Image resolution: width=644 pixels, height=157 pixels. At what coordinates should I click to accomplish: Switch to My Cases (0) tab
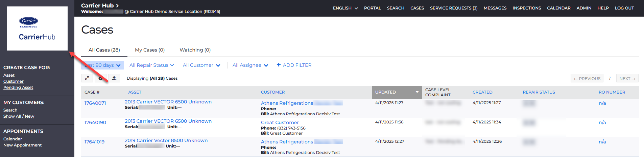click(x=150, y=50)
